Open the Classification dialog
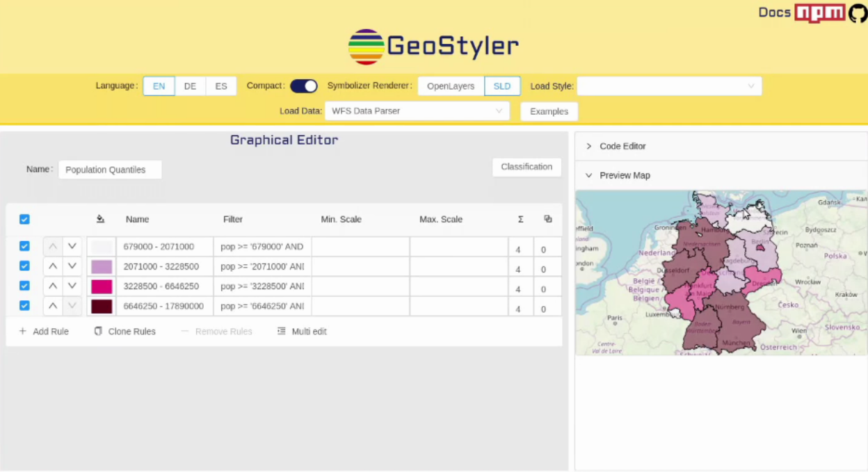This screenshot has height=472, width=868. [x=527, y=167]
